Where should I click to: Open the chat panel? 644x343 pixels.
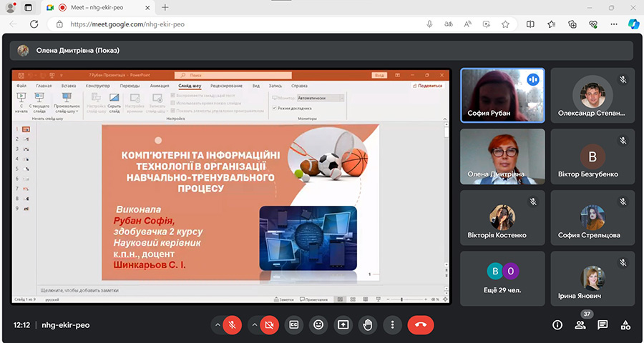click(x=602, y=324)
